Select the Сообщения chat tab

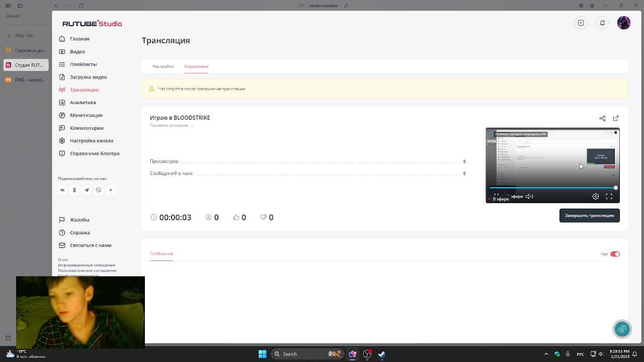tap(161, 254)
